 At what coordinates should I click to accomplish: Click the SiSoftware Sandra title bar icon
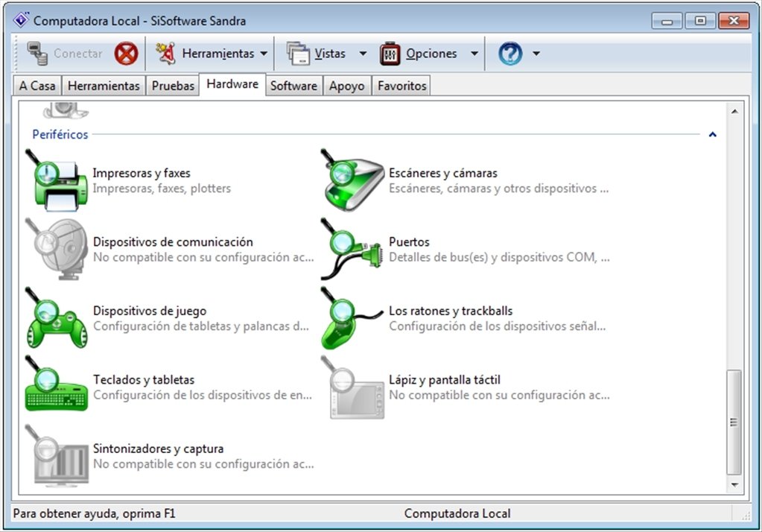tap(21, 20)
